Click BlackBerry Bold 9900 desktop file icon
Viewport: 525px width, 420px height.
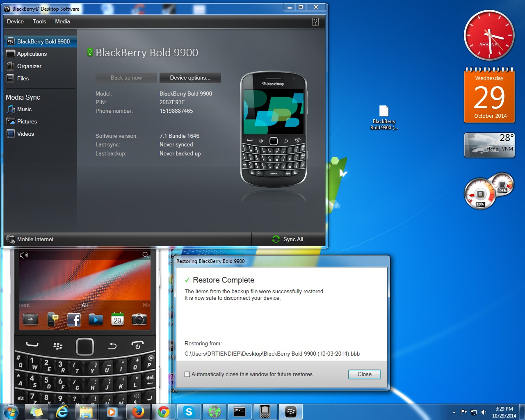pyautogui.click(x=384, y=118)
